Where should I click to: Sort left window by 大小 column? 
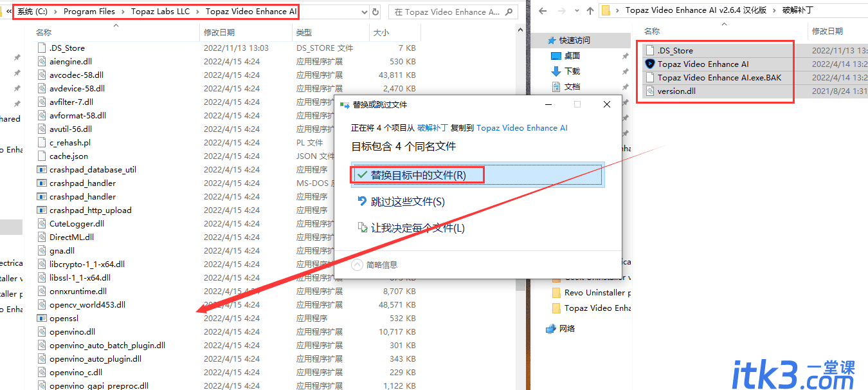[381, 32]
